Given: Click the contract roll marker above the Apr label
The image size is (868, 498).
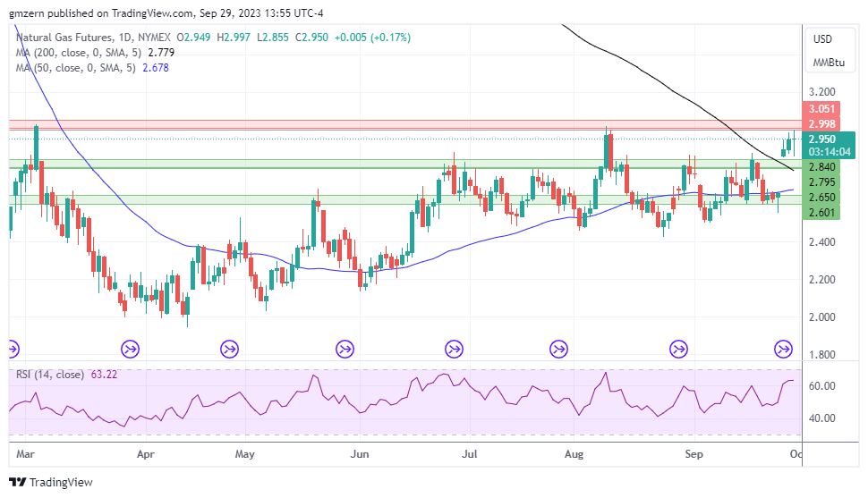Looking at the screenshot, I should 130,350.
